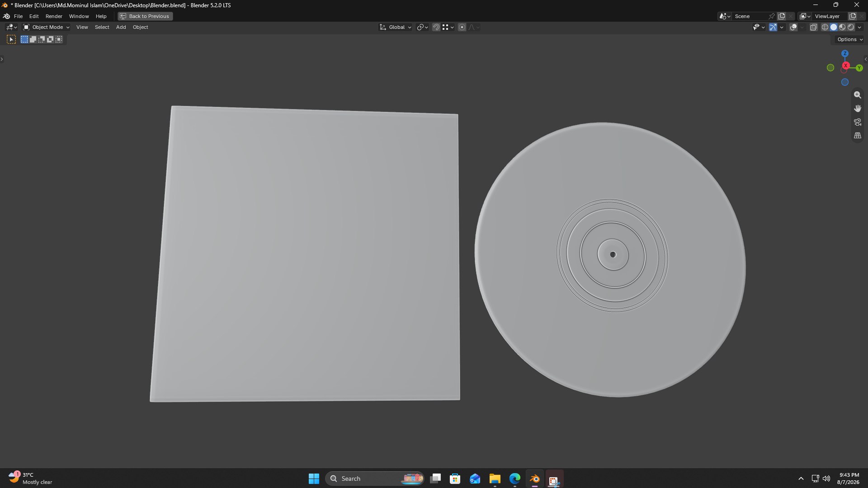Toggle the snapping magnet button
The height and width of the screenshot is (488, 868).
[x=436, y=28]
